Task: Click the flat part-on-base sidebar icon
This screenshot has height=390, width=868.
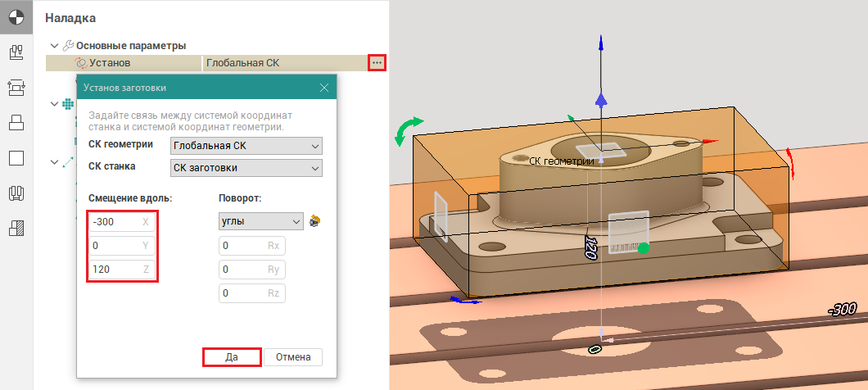Action: coord(16,123)
